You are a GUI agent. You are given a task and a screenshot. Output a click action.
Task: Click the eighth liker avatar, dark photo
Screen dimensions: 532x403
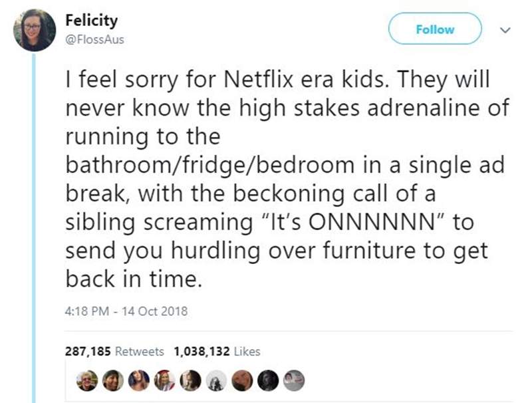click(x=267, y=379)
